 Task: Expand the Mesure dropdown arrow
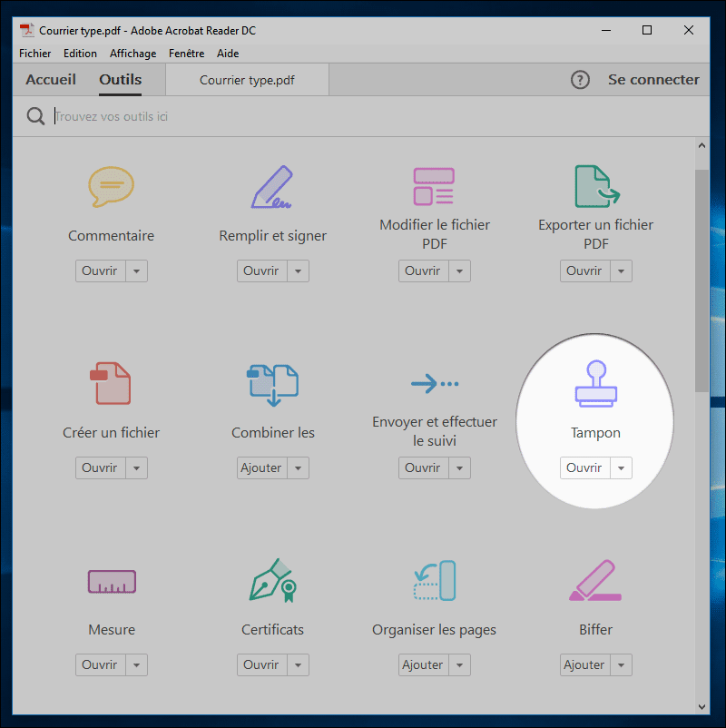tap(136, 664)
